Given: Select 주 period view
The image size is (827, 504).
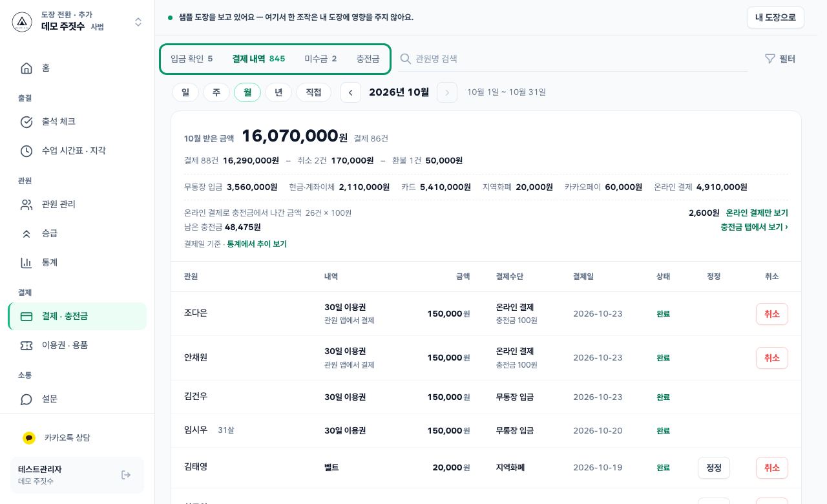Looking at the screenshot, I should coord(216,92).
